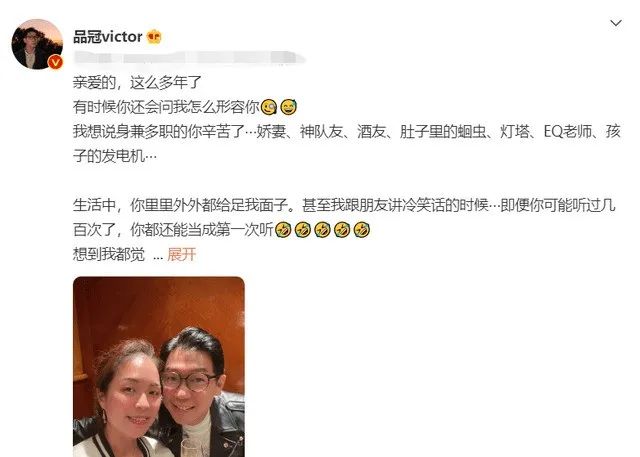Click the monocle face emoji
The height and width of the screenshot is (457, 640).
click(x=269, y=107)
